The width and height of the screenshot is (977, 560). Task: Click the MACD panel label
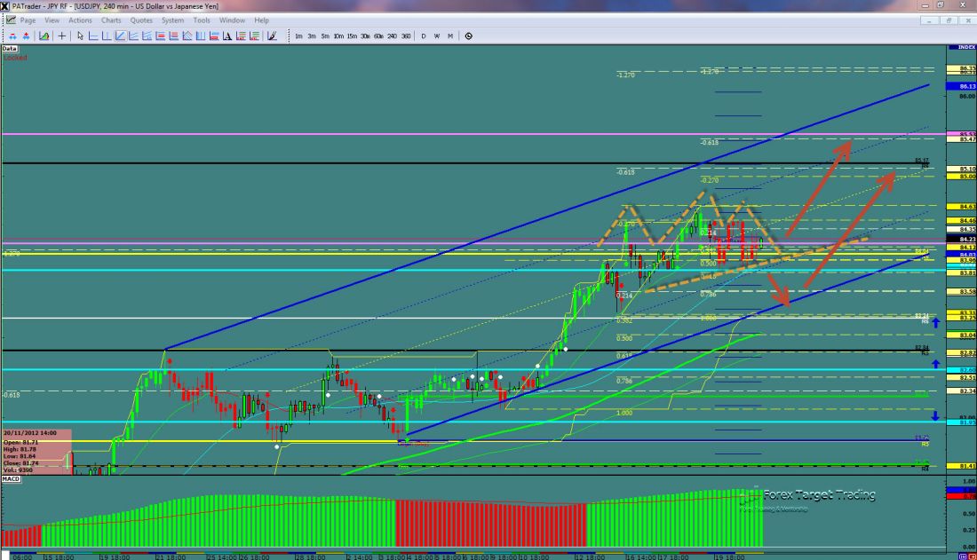tap(11, 479)
